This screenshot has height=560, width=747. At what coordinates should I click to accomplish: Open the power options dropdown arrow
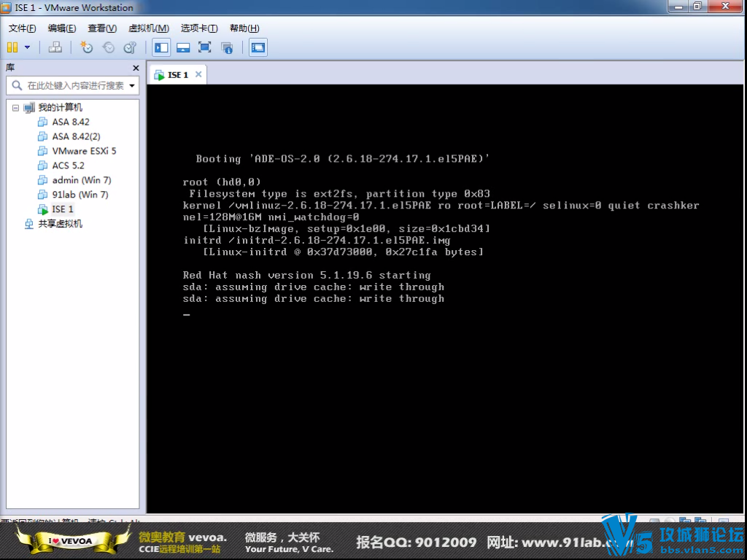27,47
